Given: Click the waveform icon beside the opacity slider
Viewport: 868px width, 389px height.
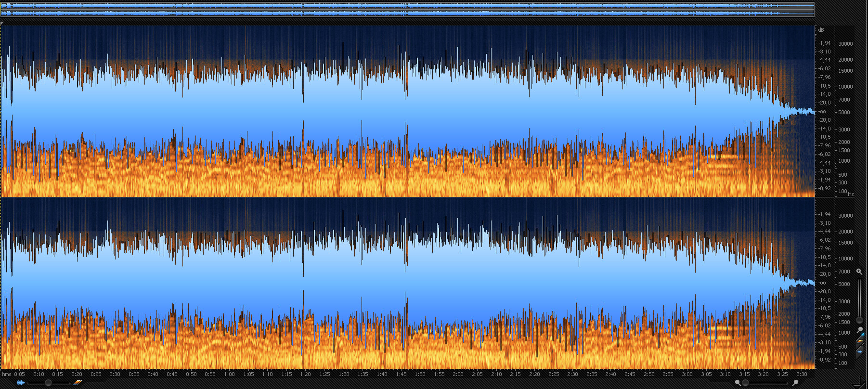Looking at the screenshot, I should [x=20, y=383].
